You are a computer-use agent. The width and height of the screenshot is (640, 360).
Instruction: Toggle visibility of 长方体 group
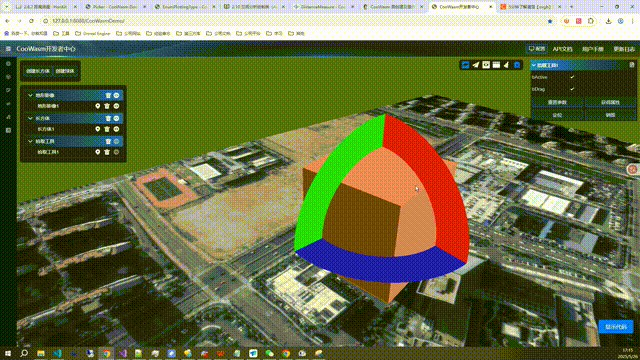point(116,118)
